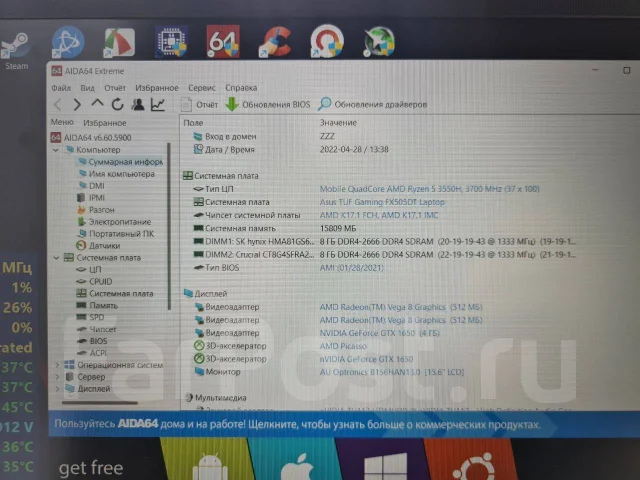Collapse the Системная плата tree group
Image resolution: width=640 pixels, height=480 pixels.
56,258
